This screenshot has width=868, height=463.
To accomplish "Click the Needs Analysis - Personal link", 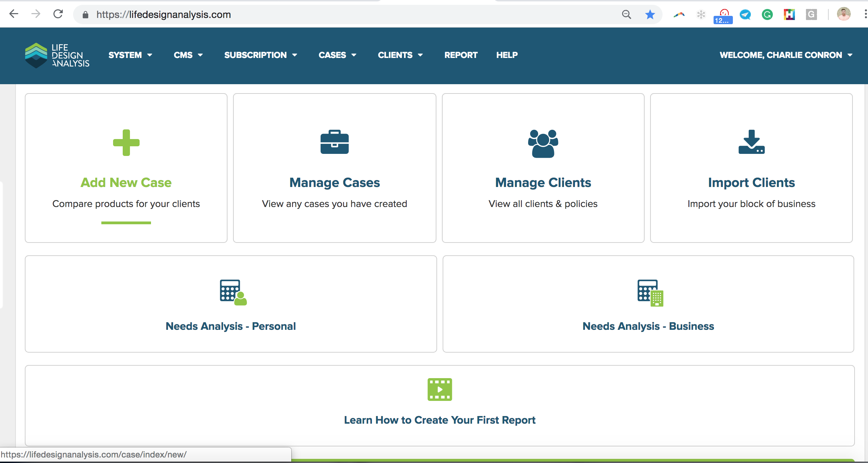I will (x=231, y=326).
